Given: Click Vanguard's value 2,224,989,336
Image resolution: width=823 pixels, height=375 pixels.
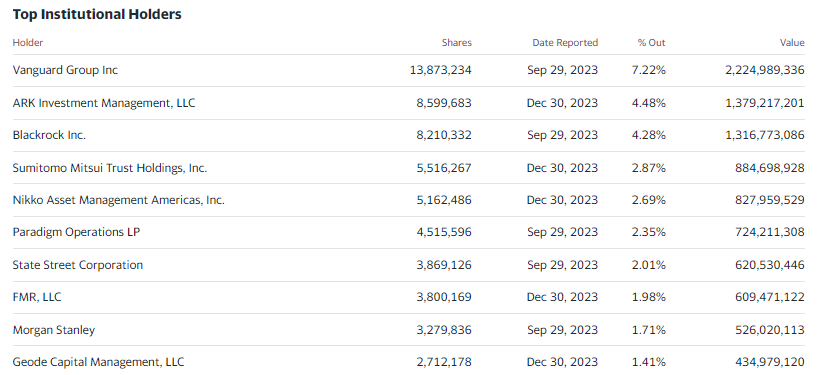Looking at the screenshot, I should (765, 70).
